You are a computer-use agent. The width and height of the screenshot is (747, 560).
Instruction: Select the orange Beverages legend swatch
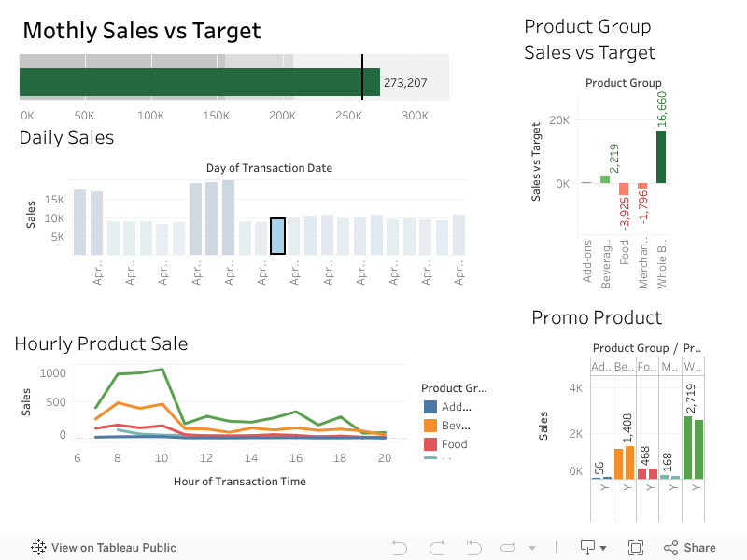click(430, 426)
